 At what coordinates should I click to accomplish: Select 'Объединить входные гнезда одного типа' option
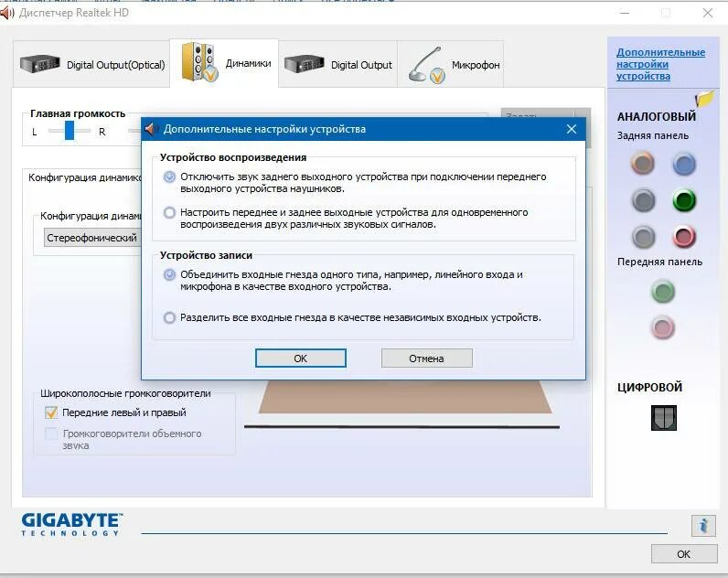(169, 275)
